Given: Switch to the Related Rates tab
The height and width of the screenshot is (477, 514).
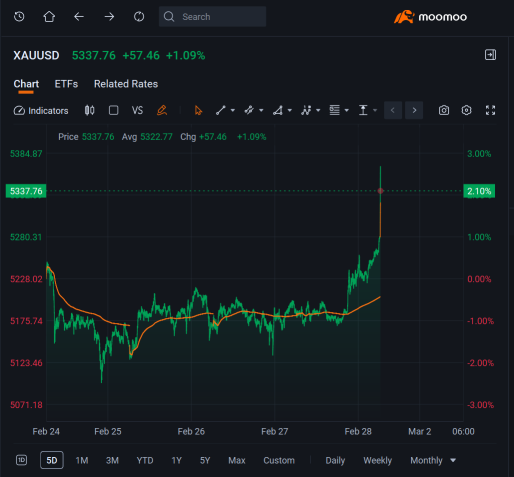Looking at the screenshot, I should click(126, 84).
